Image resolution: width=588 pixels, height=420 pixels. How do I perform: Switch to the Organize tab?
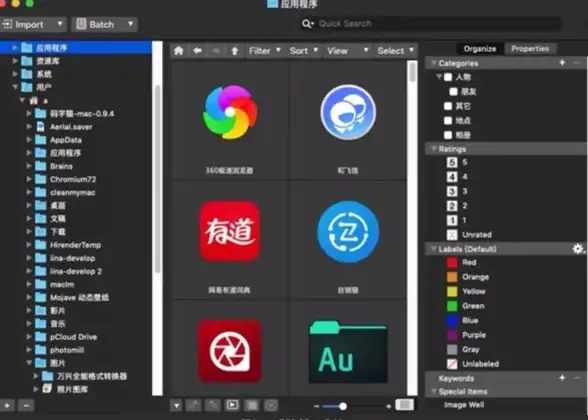coord(480,49)
